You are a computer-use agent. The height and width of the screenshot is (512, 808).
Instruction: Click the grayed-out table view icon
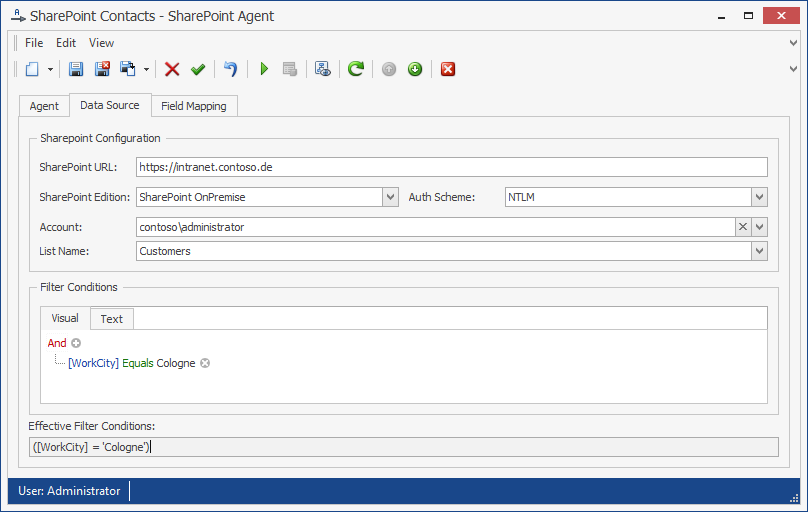coord(290,69)
